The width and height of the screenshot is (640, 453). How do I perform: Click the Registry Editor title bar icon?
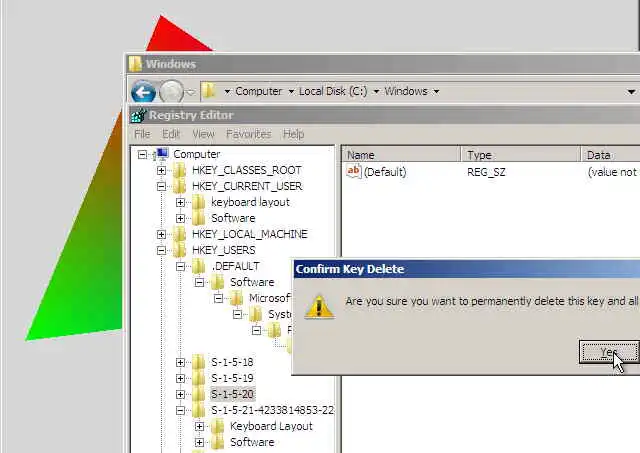pos(138,115)
